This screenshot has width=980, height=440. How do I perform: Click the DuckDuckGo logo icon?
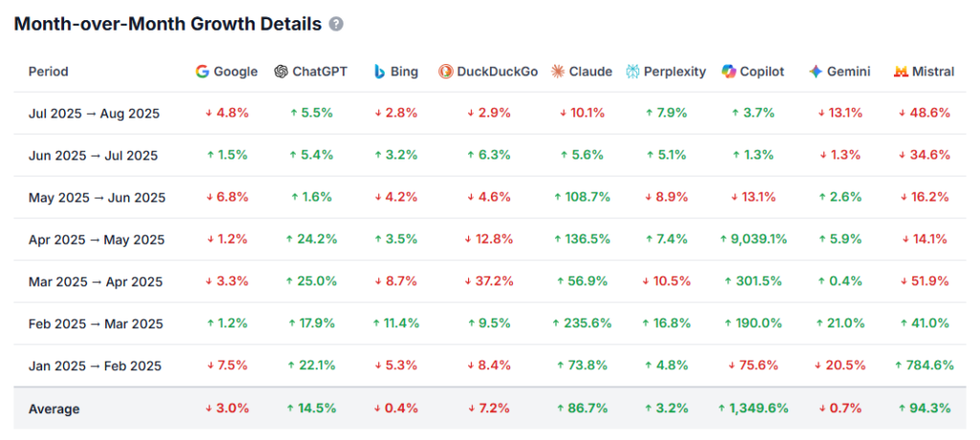point(445,72)
